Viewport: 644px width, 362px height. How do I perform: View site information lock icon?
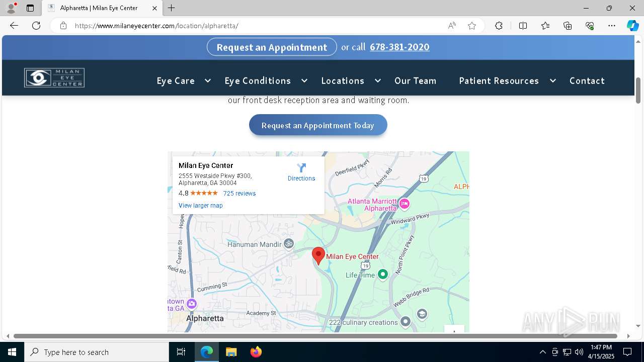coord(63,26)
